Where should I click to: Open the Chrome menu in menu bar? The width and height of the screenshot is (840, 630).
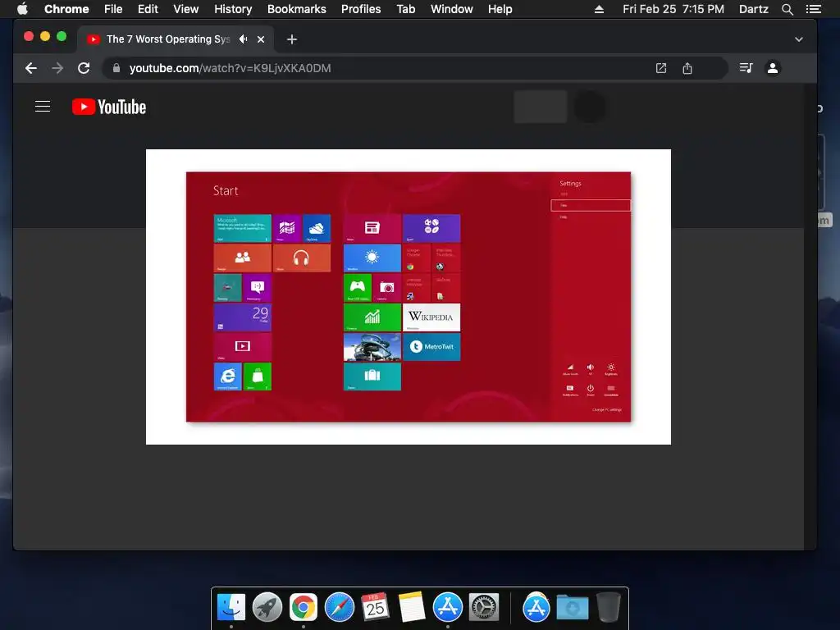[66, 9]
